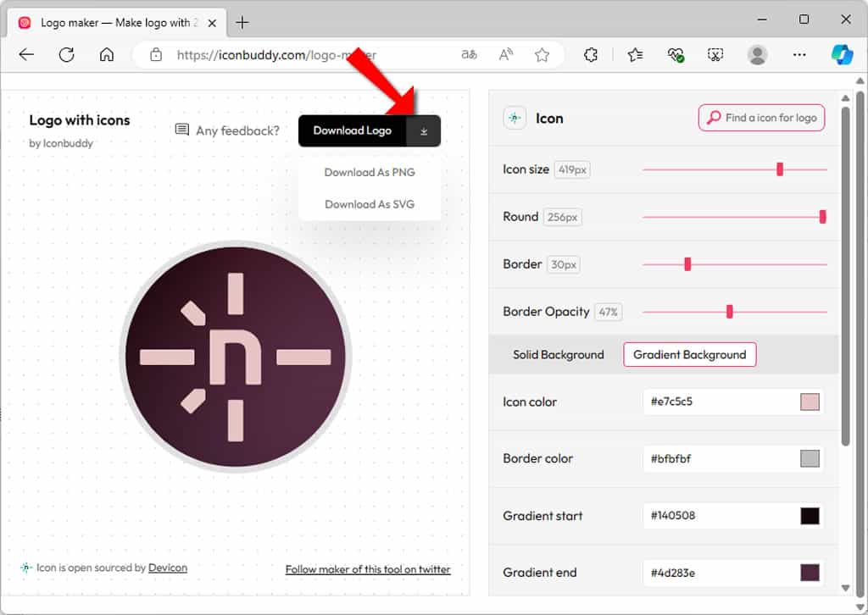
Task: Open browser extensions menu
Action: 591,55
